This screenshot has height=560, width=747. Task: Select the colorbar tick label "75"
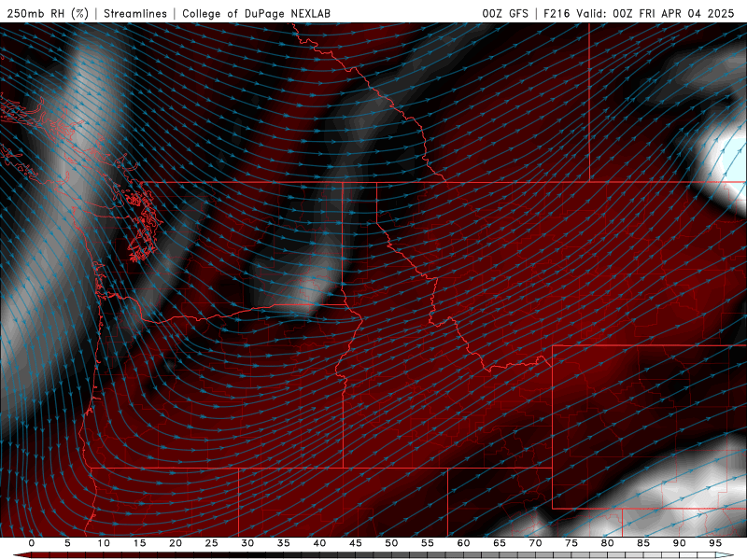tap(571, 543)
